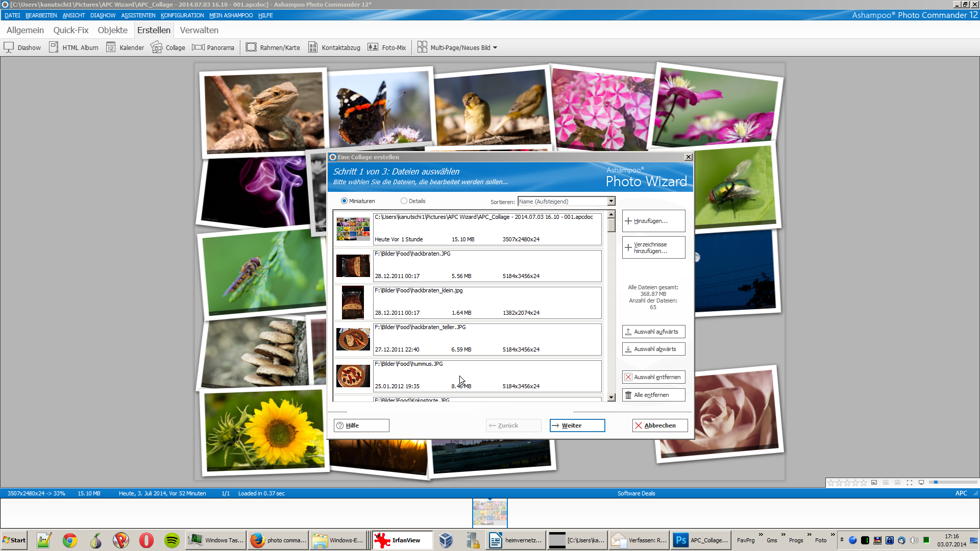Switch to the Objekte tab
The height and width of the screenshot is (551, 980).
click(x=113, y=30)
